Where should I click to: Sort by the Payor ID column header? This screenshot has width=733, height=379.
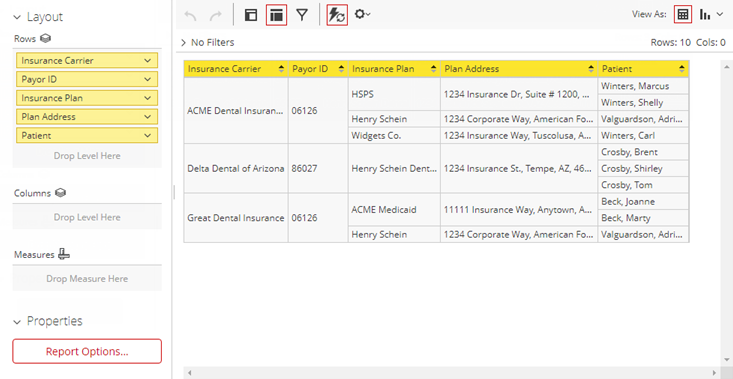[x=318, y=69]
